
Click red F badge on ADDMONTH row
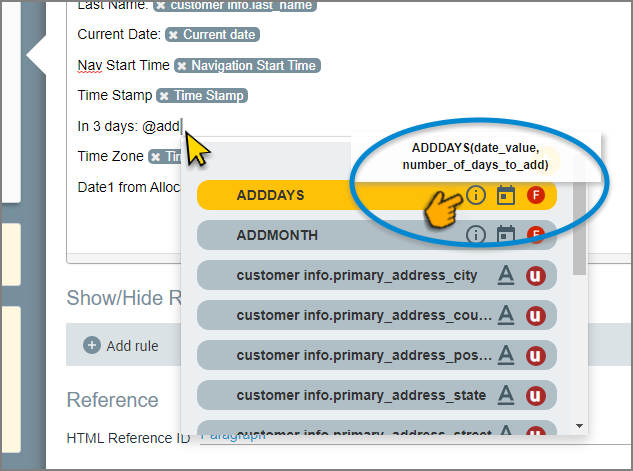[x=536, y=235]
